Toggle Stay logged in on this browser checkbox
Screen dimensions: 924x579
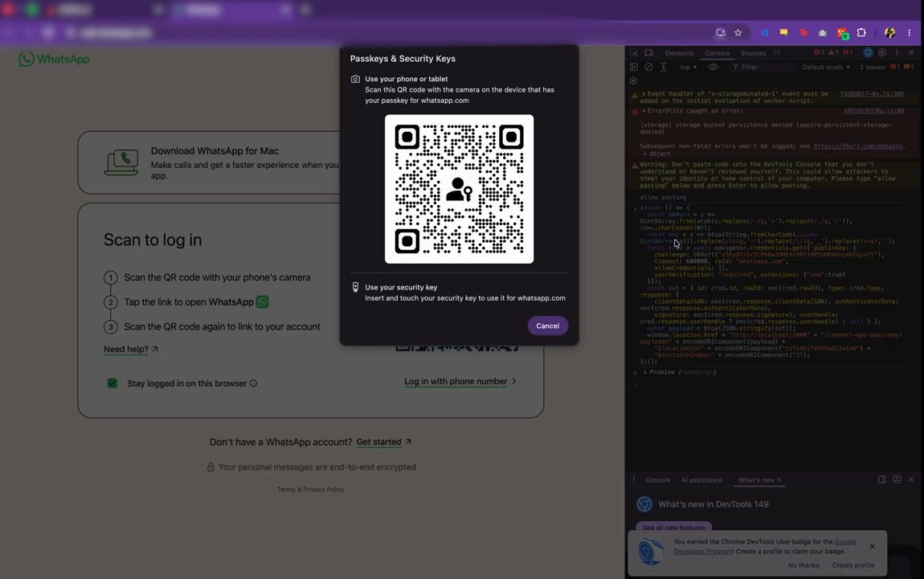tap(112, 384)
